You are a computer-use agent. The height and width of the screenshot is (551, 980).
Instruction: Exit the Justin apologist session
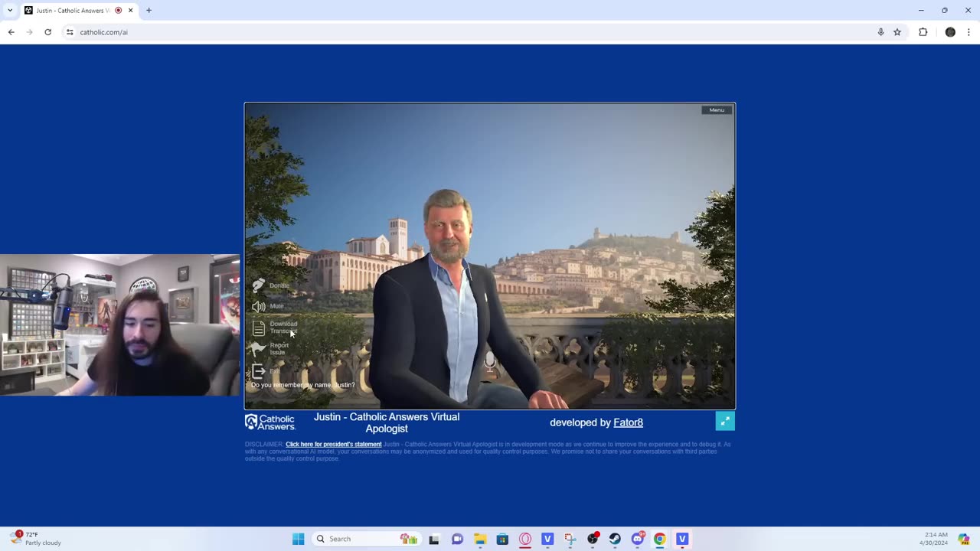[266, 371]
